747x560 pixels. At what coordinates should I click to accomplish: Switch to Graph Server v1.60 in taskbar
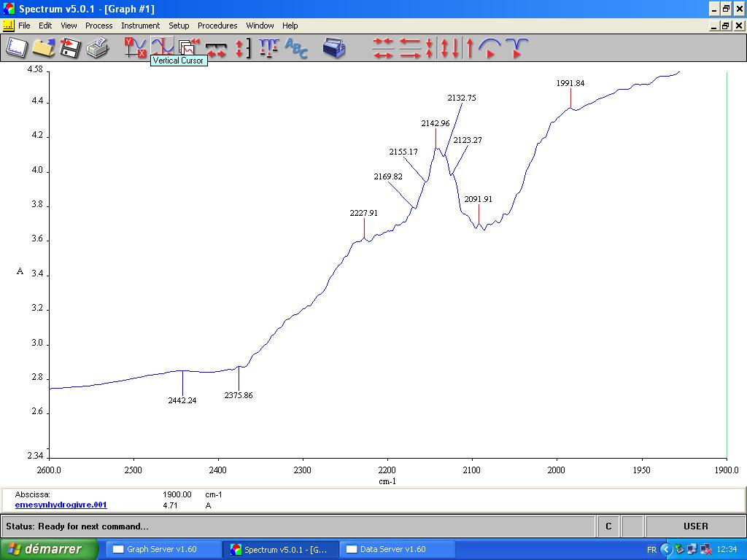tap(158, 549)
